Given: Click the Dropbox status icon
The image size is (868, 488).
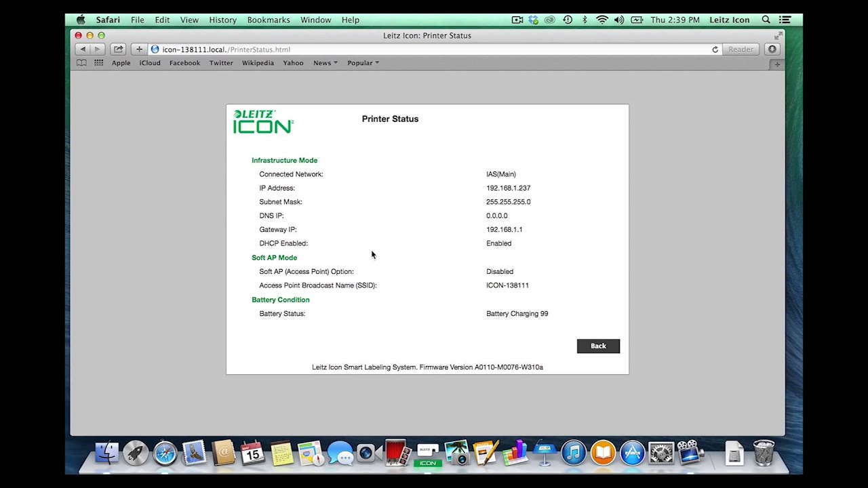Looking at the screenshot, I should (534, 20).
